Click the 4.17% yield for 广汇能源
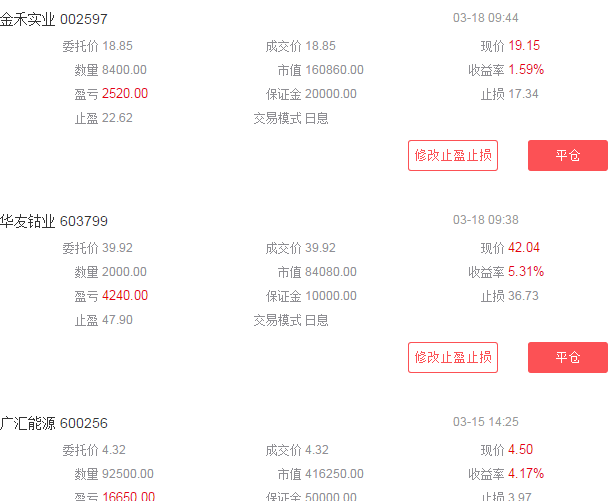 526,474
